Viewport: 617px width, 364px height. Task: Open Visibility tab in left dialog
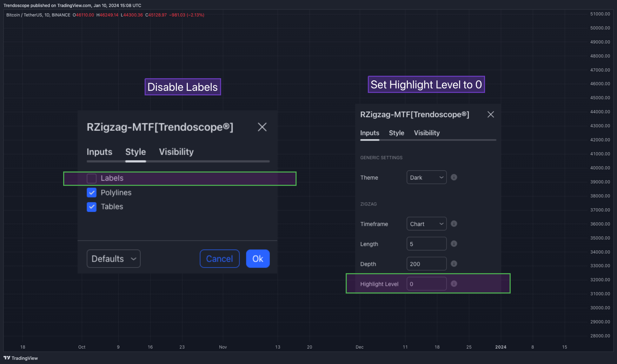176,152
